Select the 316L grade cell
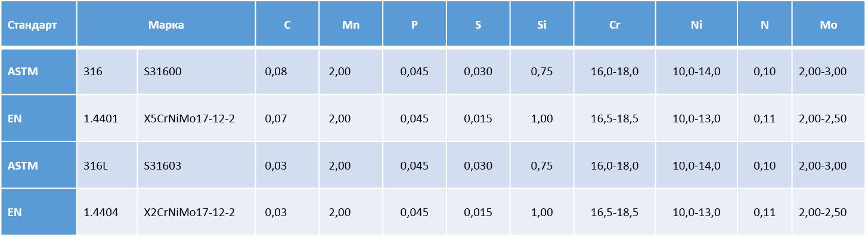The image size is (868, 237). 107,165
